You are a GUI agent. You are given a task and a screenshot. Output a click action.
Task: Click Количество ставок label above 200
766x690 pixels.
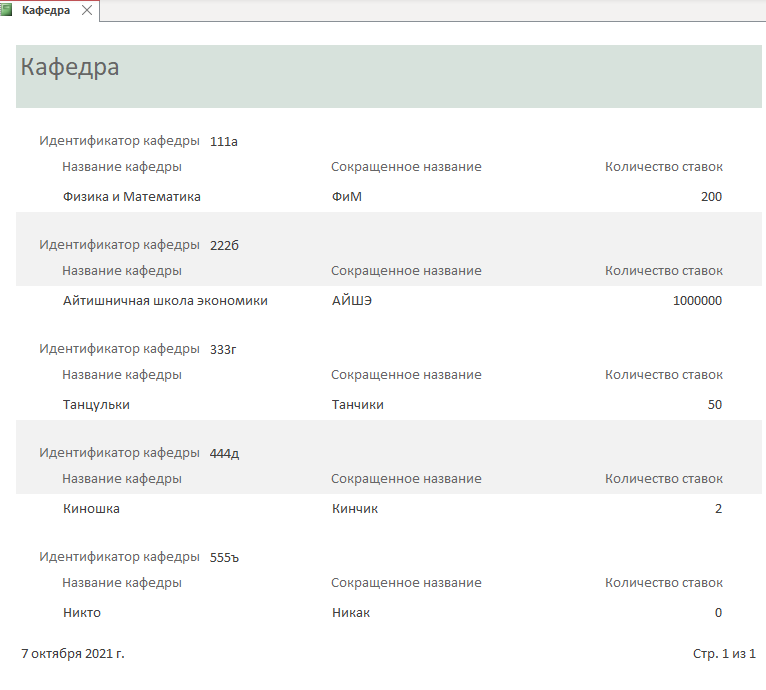tap(664, 167)
